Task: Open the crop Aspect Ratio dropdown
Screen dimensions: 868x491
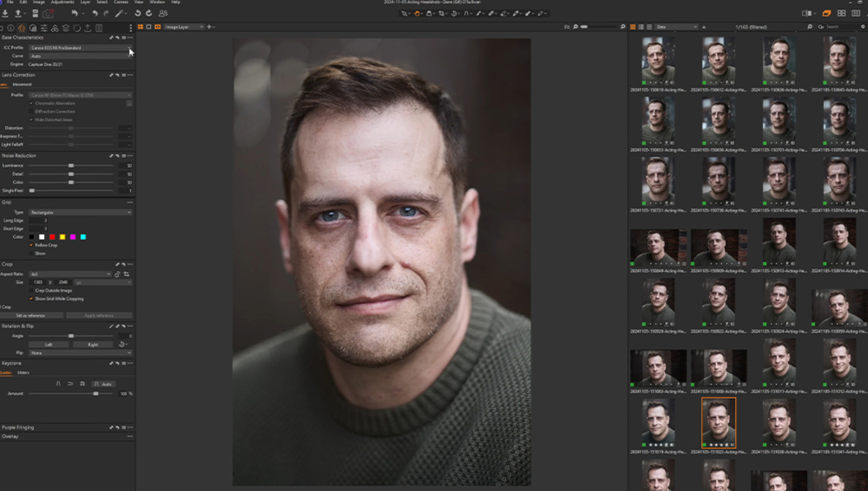Action: coord(70,274)
